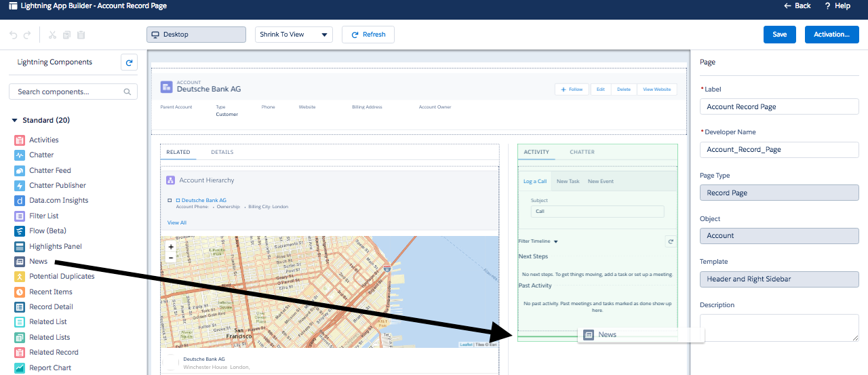The image size is (868, 375).
Task: Click the Search components field
Action: coord(73,92)
